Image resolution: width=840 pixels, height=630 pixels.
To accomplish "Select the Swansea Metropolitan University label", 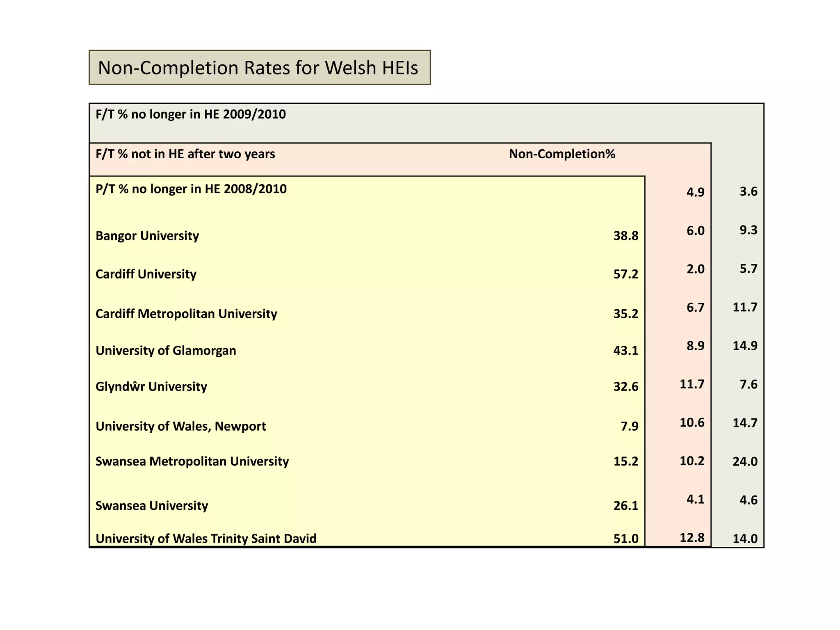I will [192, 461].
